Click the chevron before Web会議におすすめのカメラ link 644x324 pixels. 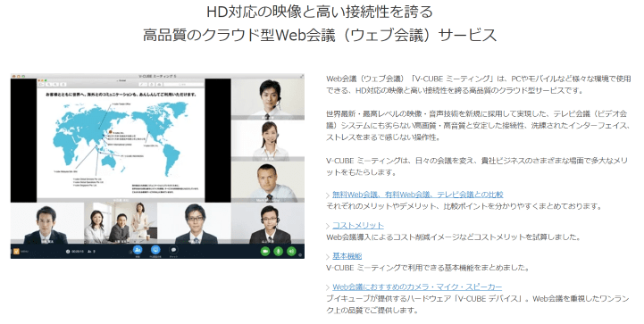coord(328,287)
